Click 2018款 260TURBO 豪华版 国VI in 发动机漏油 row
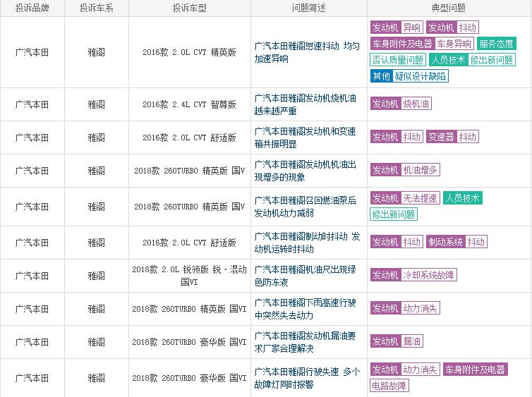 coord(189,342)
